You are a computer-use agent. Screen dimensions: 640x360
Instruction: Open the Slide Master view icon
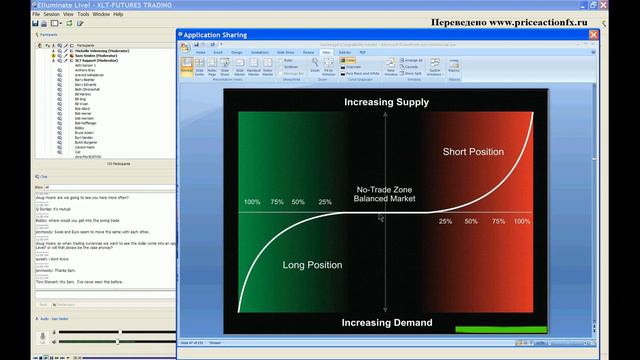(x=240, y=67)
